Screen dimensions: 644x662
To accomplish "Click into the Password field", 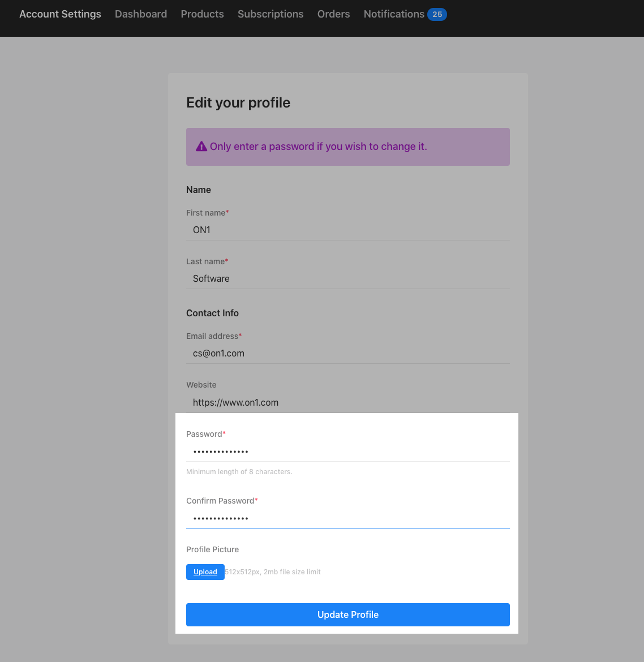I will coord(347,452).
